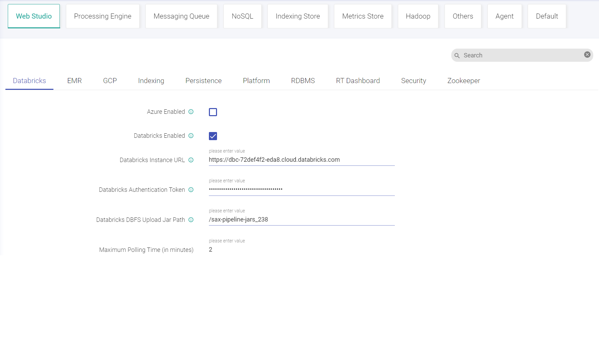Viewport: 599px width, 364px height.
Task: Click info icon next to Azure Enabled
Action: point(191,112)
